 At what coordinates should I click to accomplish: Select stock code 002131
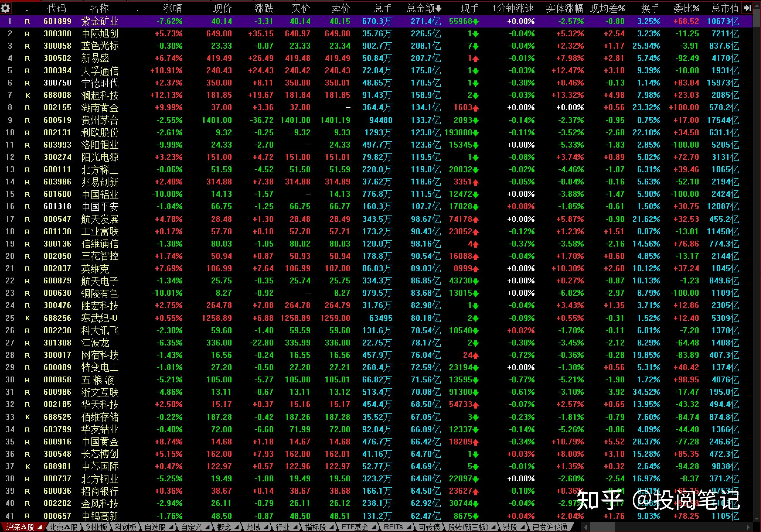coord(57,133)
